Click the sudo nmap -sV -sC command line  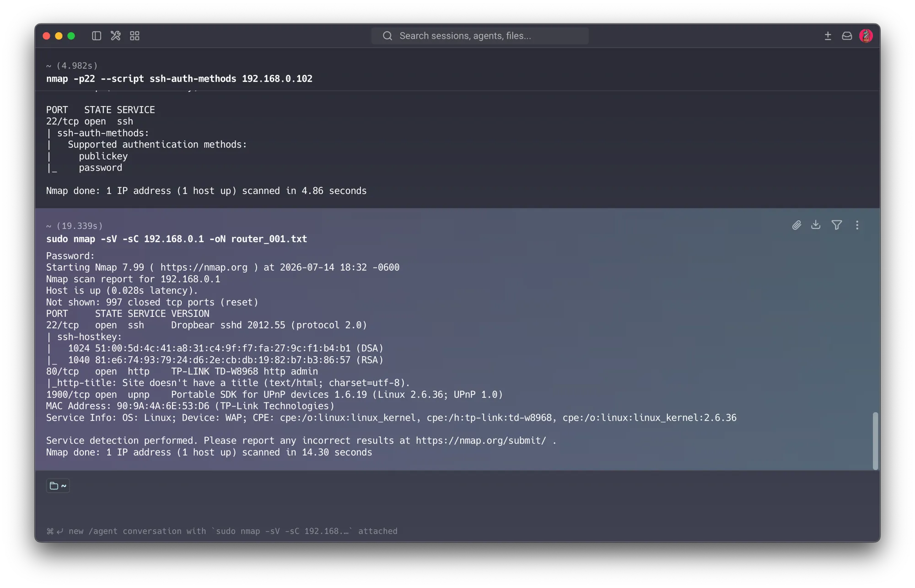point(177,239)
